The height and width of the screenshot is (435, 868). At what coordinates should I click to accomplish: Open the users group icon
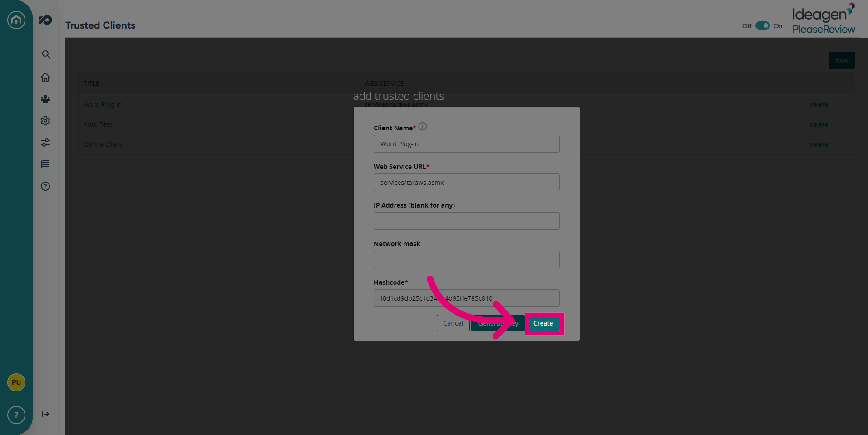(45, 99)
